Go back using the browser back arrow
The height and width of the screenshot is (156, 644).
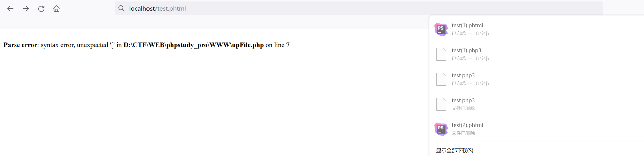tap(10, 9)
